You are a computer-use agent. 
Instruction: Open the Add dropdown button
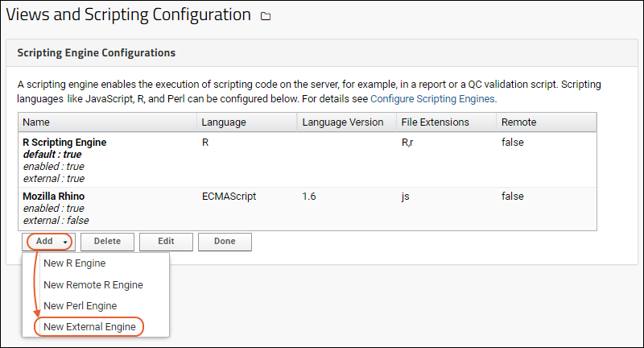50,242
